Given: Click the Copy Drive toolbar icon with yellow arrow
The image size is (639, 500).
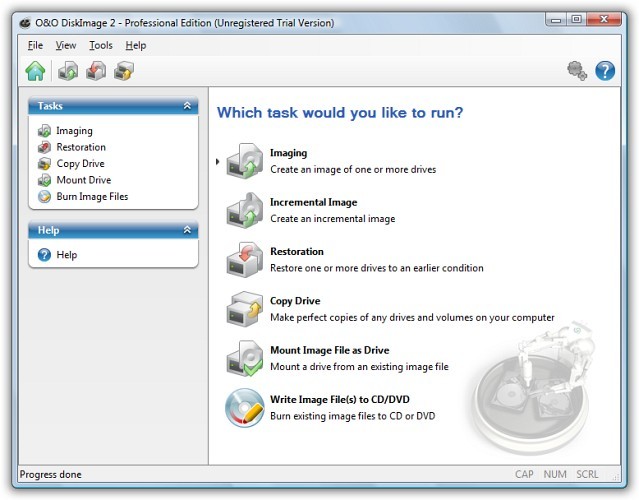Looking at the screenshot, I should (x=124, y=71).
